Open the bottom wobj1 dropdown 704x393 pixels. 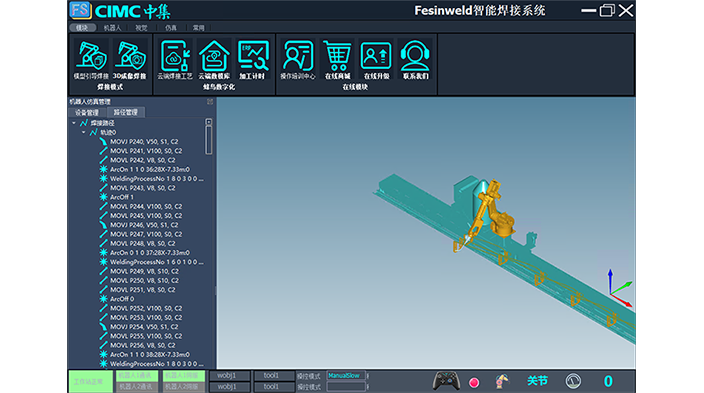[229, 387]
